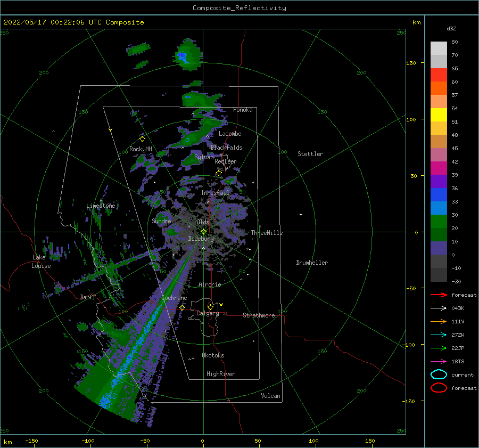The image size is (479, 448).
Task: Click the RockyMH label
Action: 141,149
